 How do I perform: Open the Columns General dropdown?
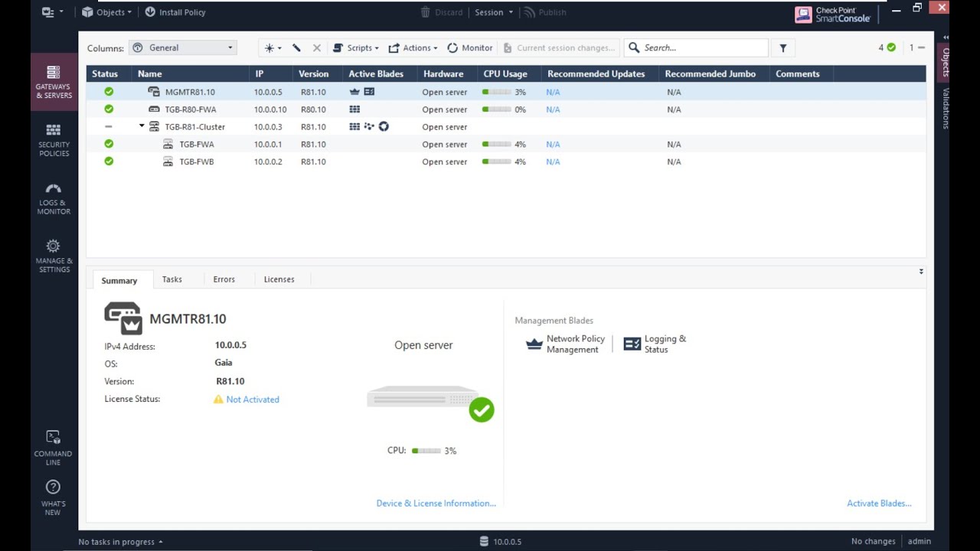182,47
